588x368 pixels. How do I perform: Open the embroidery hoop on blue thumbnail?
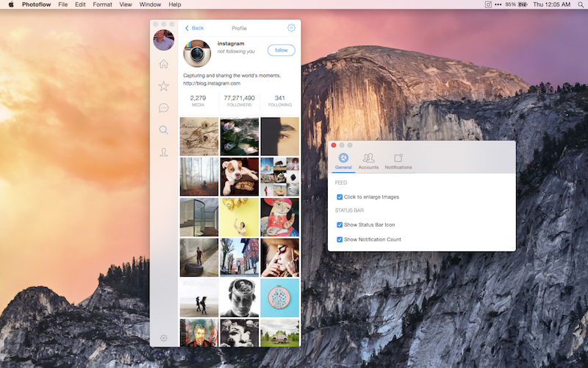pyautogui.click(x=280, y=298)
